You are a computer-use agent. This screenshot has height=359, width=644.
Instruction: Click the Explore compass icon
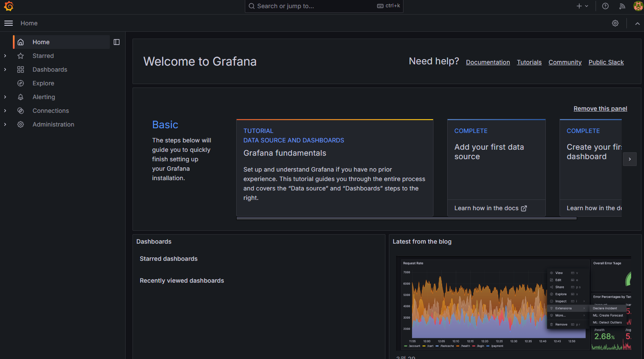point(21,83)
